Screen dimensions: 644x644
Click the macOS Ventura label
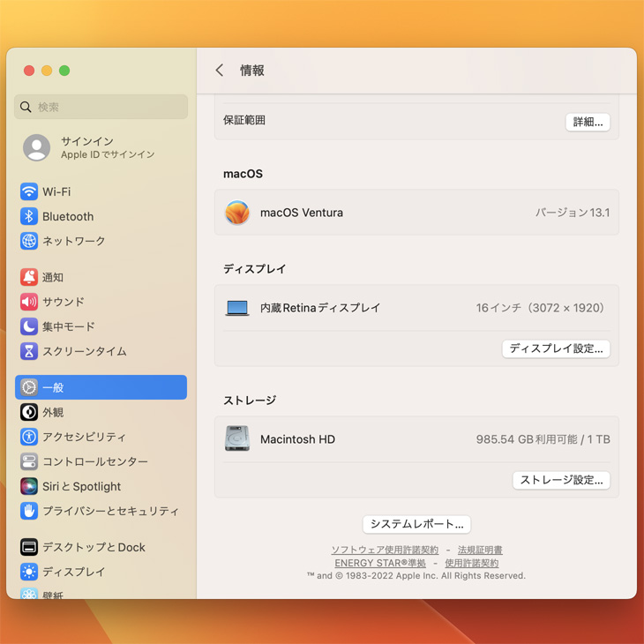(302, 213)
